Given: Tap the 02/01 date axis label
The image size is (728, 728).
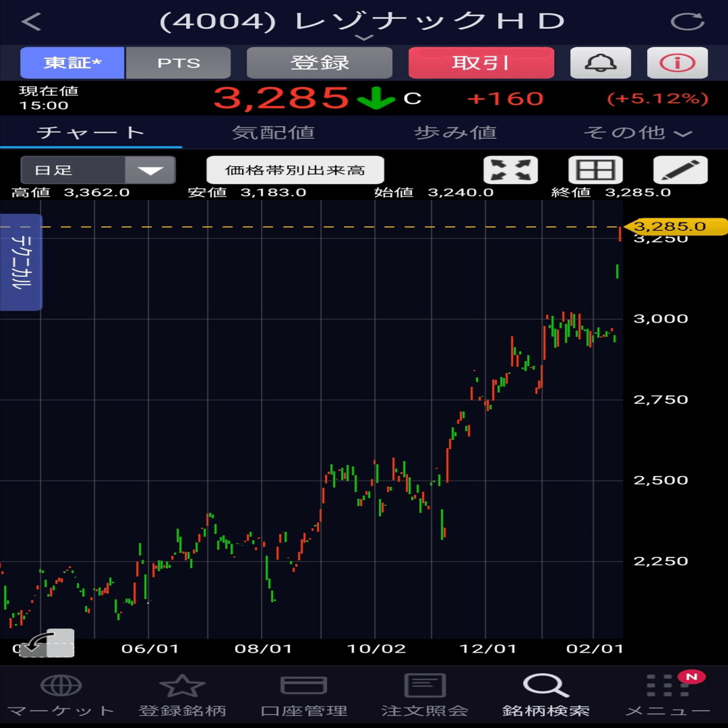Looking at the screenshot, I should (595, 648).
